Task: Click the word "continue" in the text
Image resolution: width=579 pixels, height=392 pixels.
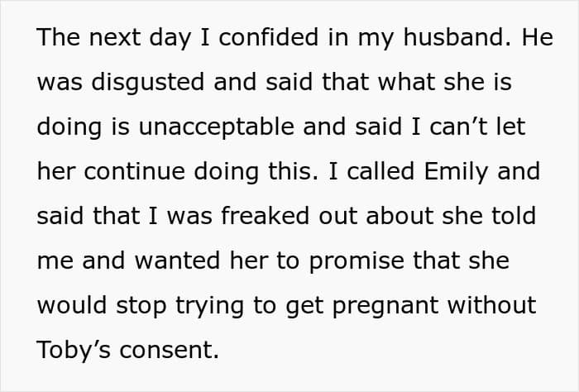Action: pos(134,171)
